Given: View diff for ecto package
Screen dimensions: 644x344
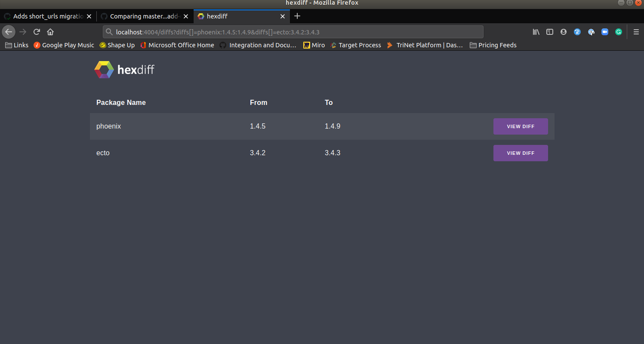Looking at the screenshot, I should tap(521, 153).
